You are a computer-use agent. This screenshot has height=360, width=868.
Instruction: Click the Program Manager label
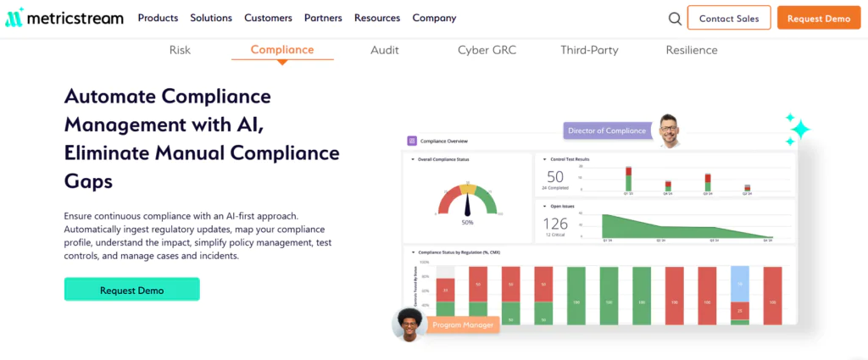click(463, 324)
